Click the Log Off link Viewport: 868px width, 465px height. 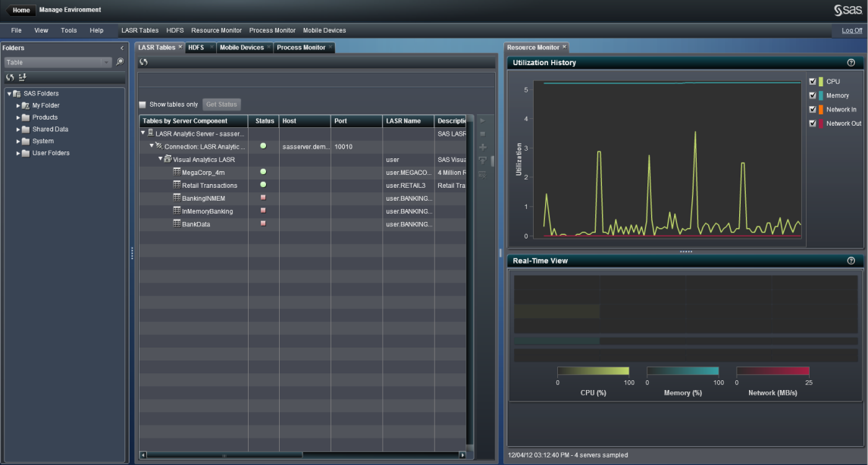coord(852,30)
